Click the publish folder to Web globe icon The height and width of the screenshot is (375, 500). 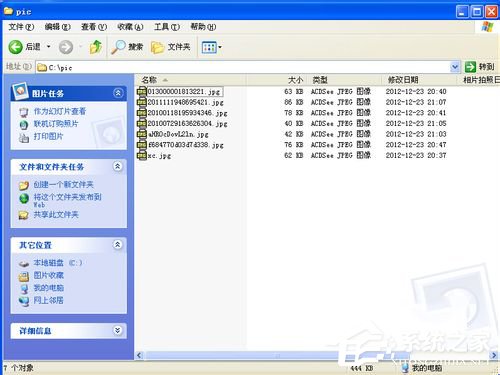[24, 198]
